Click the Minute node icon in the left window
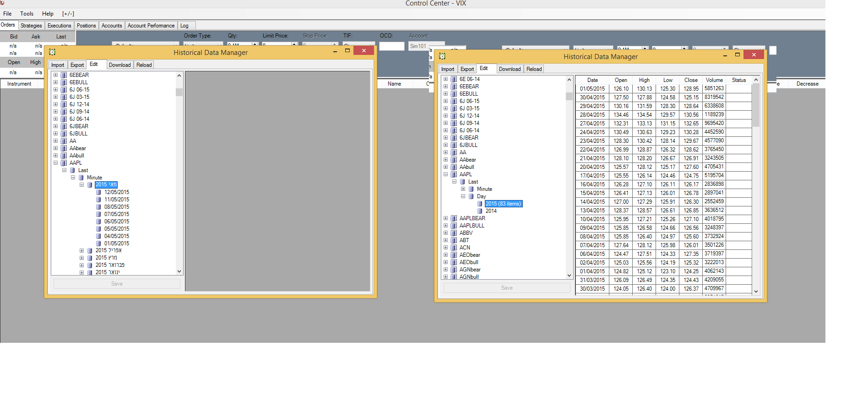868x395 pixels. [81, 178]
